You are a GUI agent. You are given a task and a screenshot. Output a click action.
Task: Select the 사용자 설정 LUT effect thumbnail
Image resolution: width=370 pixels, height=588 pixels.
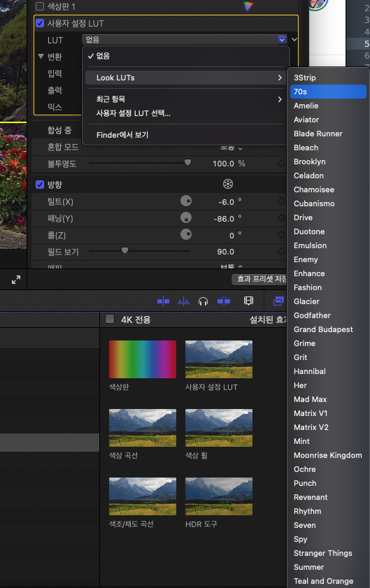(x=219, y=359)
